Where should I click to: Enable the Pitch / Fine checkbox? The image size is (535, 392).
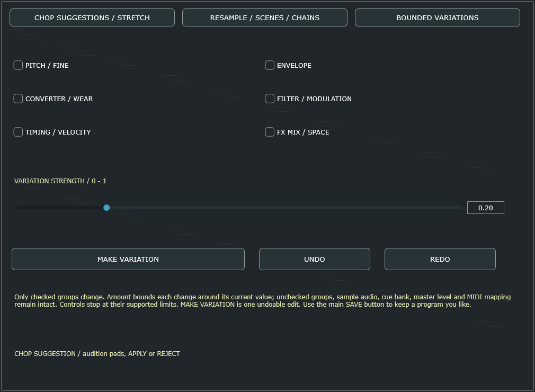pos(18,65)
